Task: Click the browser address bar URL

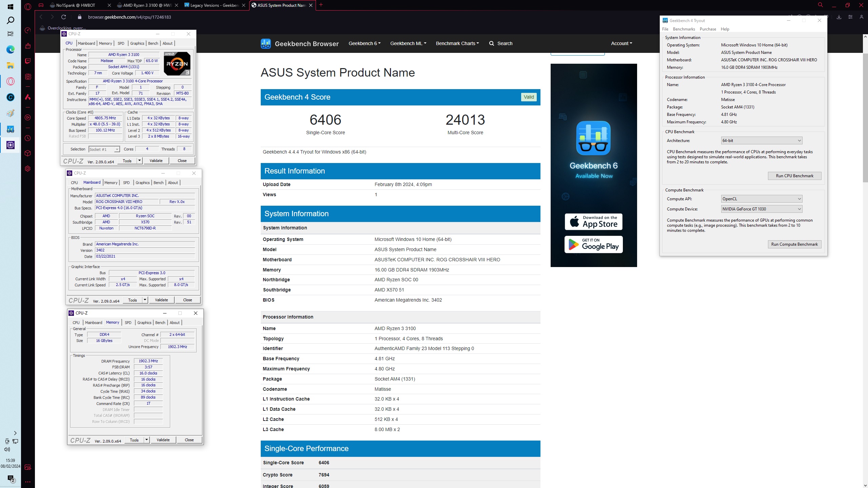Action: point(130,17)
